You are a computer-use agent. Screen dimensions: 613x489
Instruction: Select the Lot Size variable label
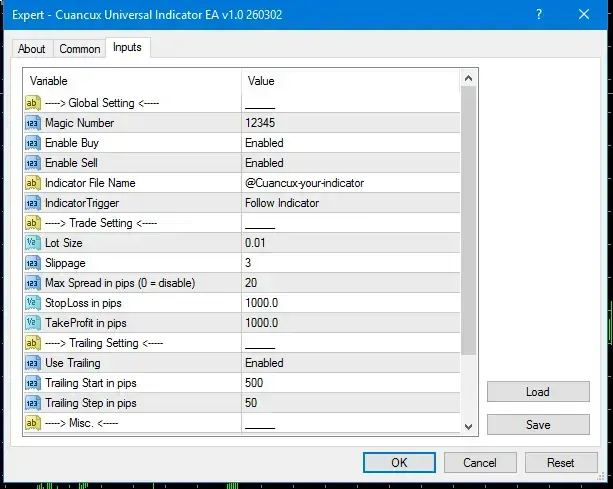click(x=64, y=243)
